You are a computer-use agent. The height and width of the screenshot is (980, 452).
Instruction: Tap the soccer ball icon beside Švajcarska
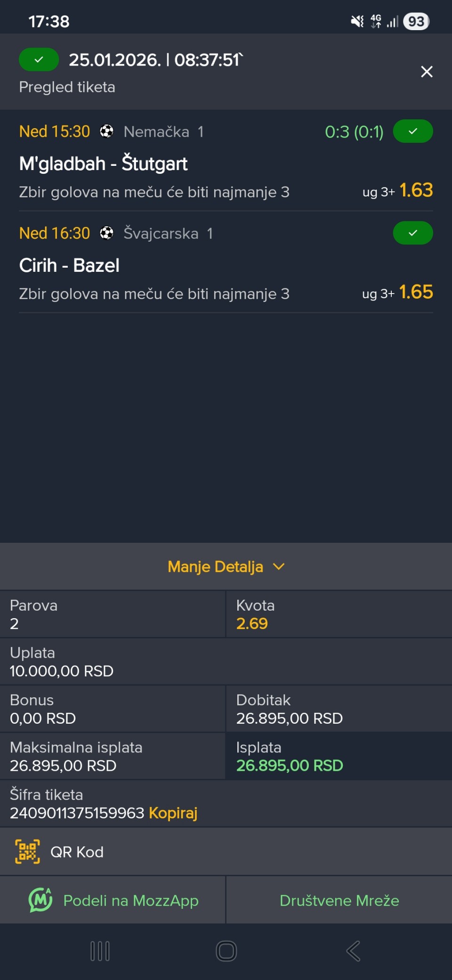(x=107, y=233)
